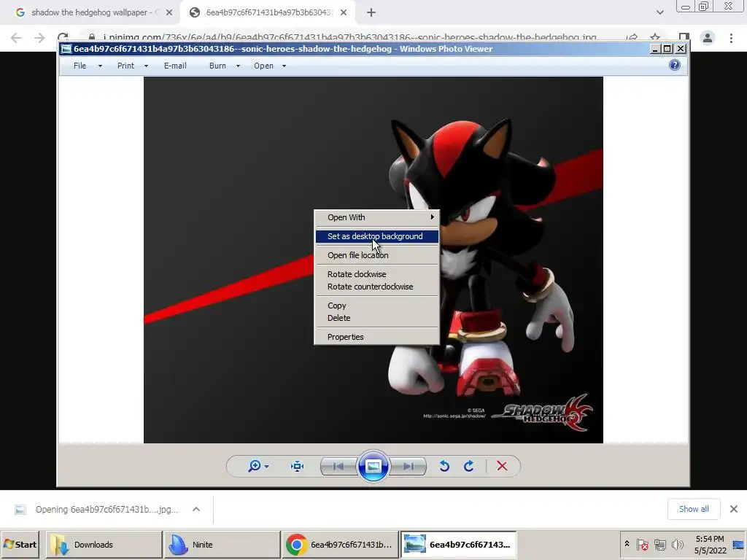Close the 6ea4b97c image tab
The image size is (747, 560).
[x=344, y=12]
